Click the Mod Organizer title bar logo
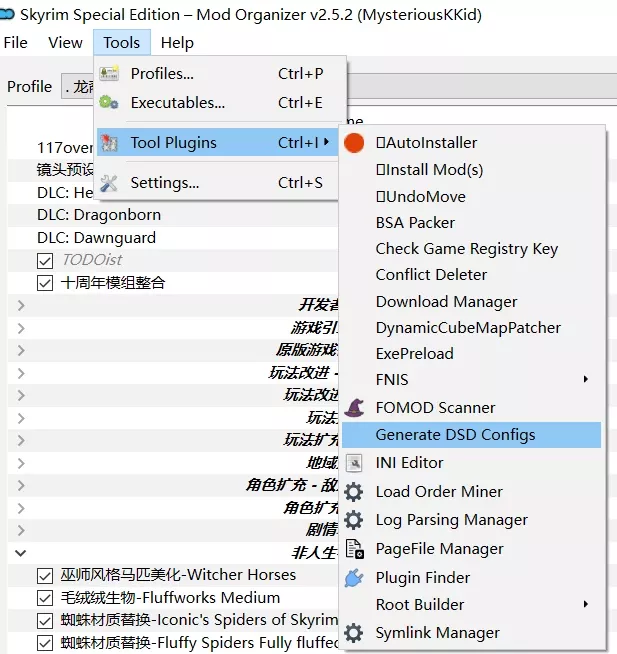This screenshot has height=654, width=617. 7,15
